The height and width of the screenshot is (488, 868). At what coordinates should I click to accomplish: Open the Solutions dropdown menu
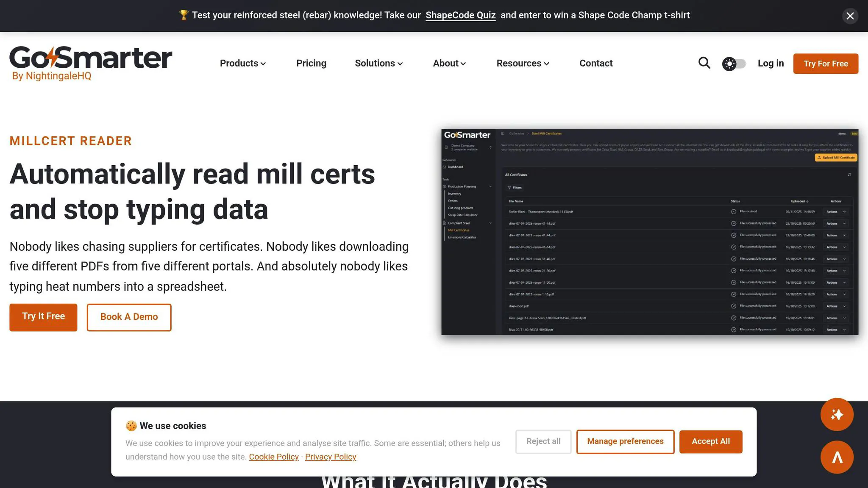[378, 63]
